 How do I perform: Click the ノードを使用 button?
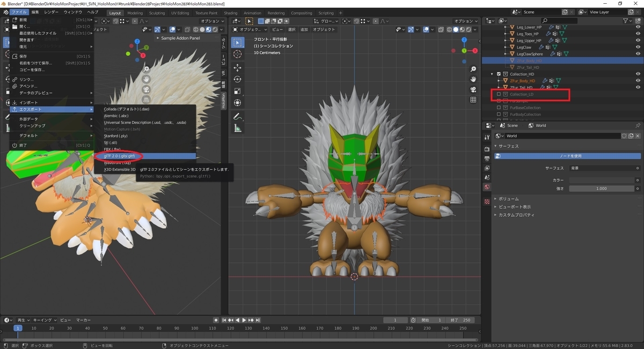(x=567, y=156)
